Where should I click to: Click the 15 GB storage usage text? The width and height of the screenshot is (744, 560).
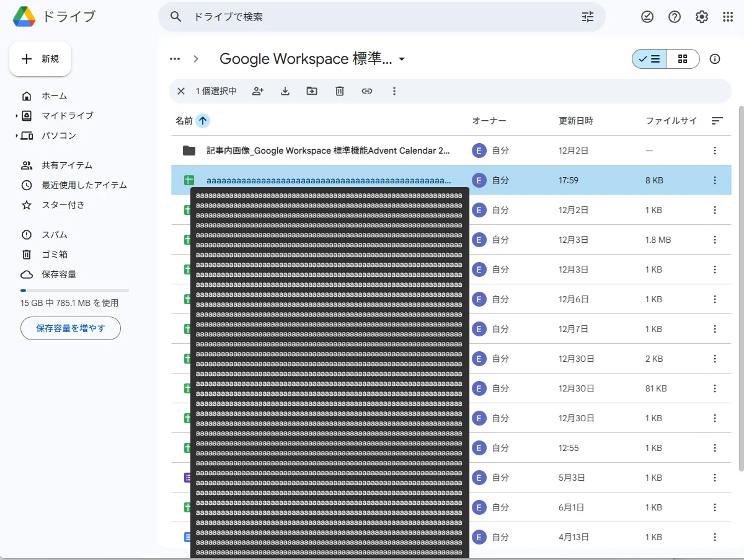tap(69, 303)
